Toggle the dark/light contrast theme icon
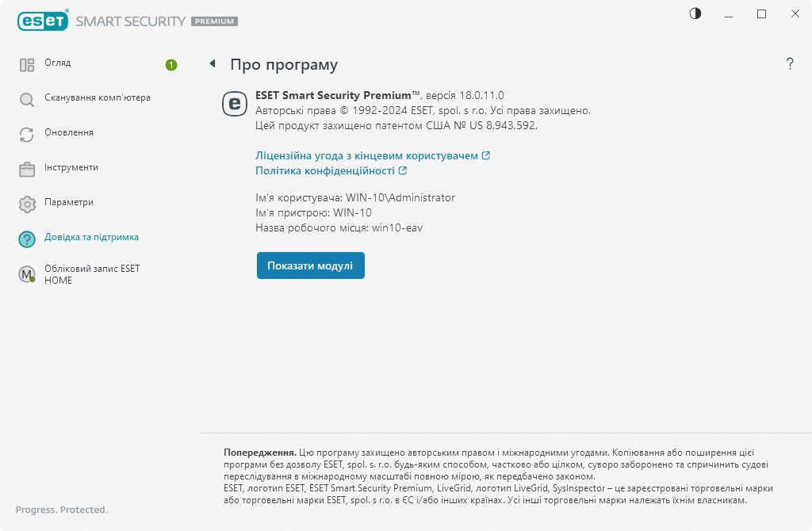The width and height of the screenshot is (812, 531). (695, 13)
